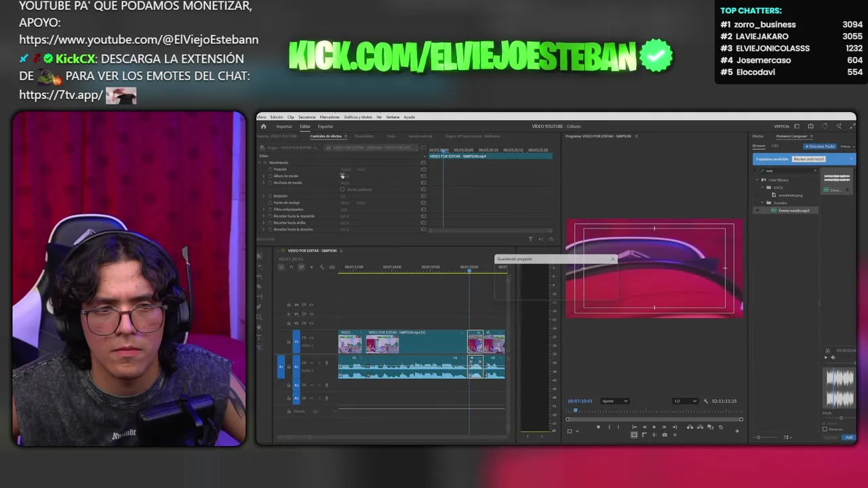Open the Ventana menu

393,117
